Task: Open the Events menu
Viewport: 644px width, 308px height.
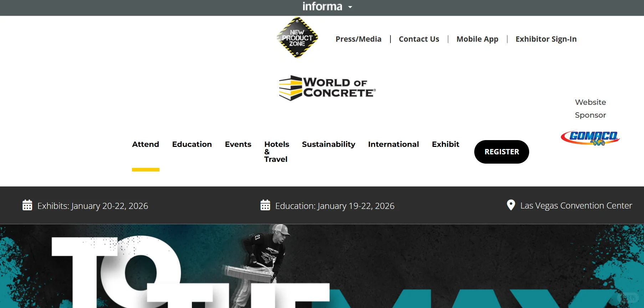Action: point(238,144)
